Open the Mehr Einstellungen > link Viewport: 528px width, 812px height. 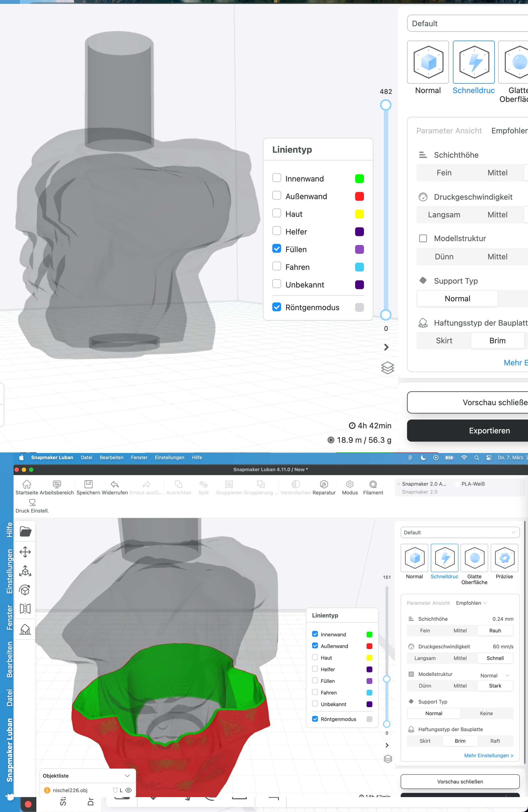click(489, 755)
